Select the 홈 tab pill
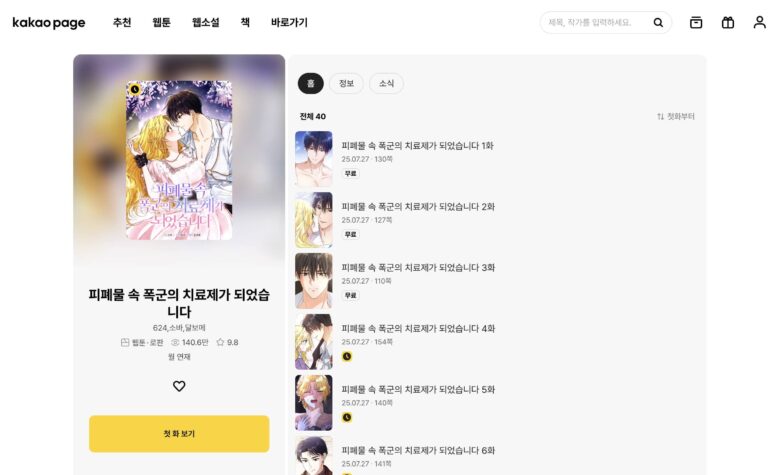Screen dimensions: 780x475 pos(310,84)
